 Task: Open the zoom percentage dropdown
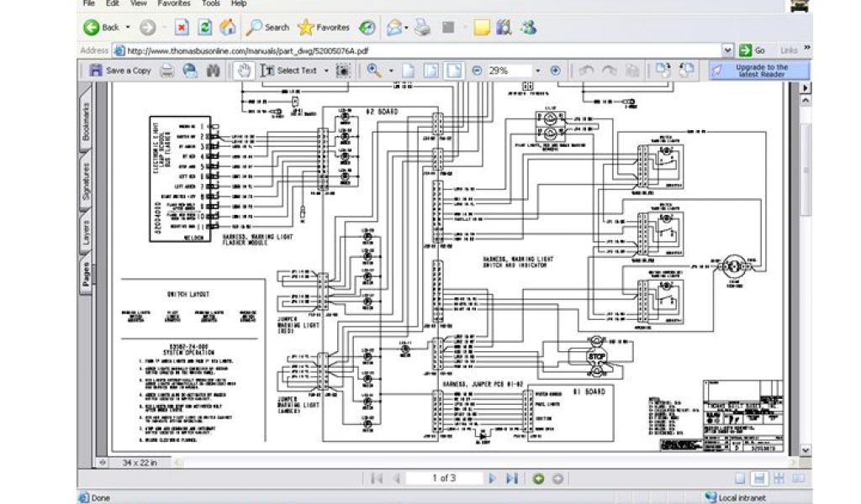click(x=538, y=71)
